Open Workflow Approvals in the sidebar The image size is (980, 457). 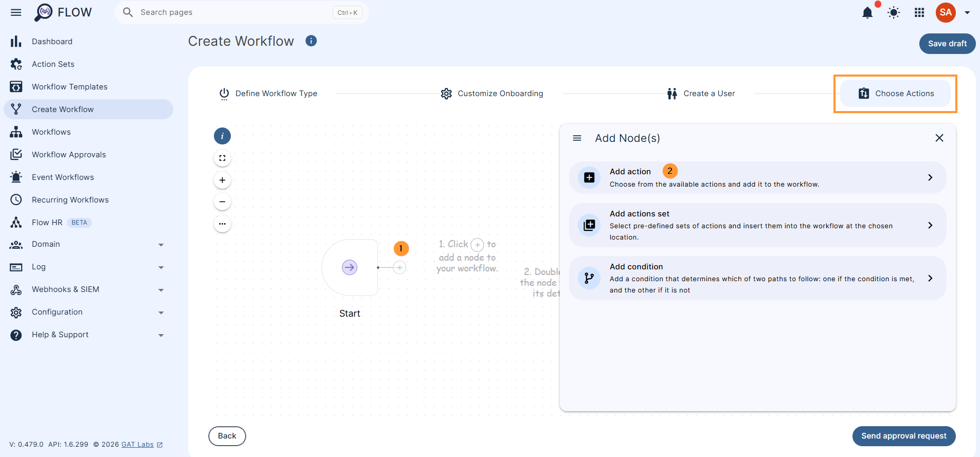tap(88, 155)
